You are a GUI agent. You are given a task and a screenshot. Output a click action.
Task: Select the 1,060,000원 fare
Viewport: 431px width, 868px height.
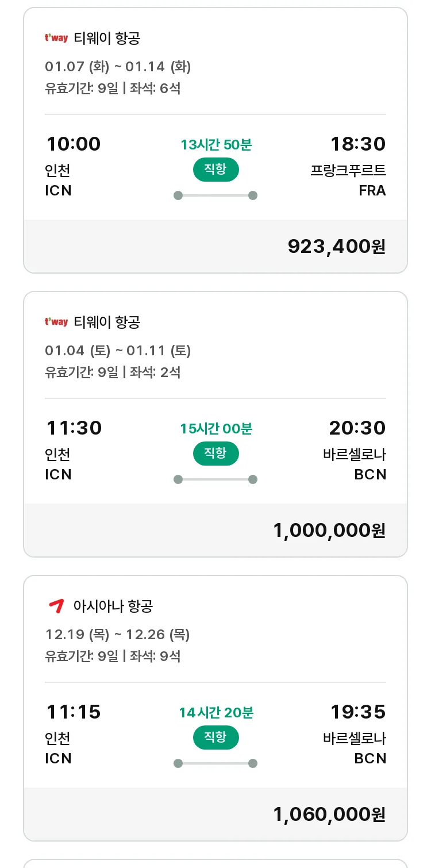tap(329, 814)
